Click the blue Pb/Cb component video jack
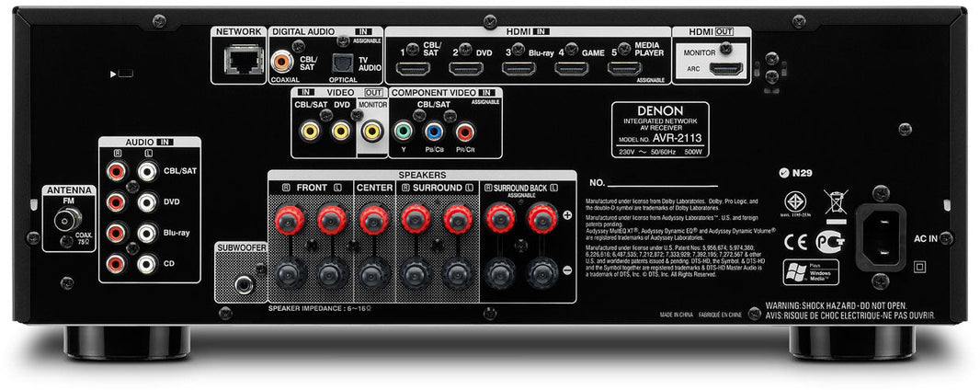Viewport: 980px width, 390px height. coord(433,132)
